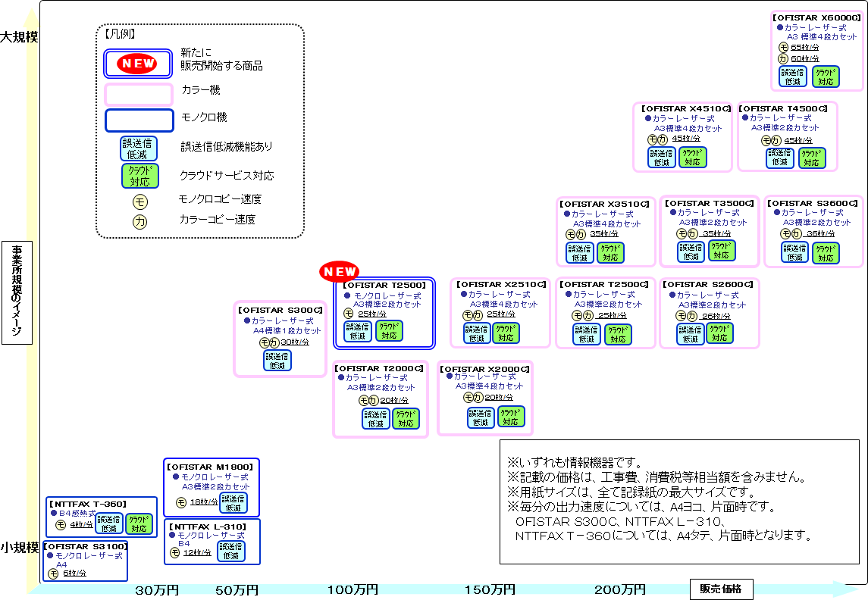Click the カ circle icon in the legend
This screenshot has height=600, width=868.
click(140, 221)
